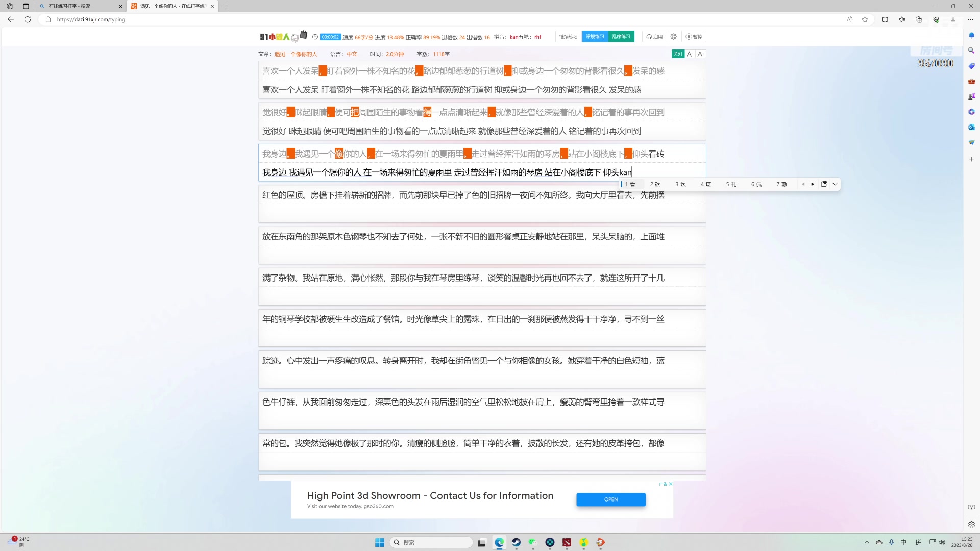
Task: Click the next-page arrow in IME candidate bar
Action: coord(813,184)
